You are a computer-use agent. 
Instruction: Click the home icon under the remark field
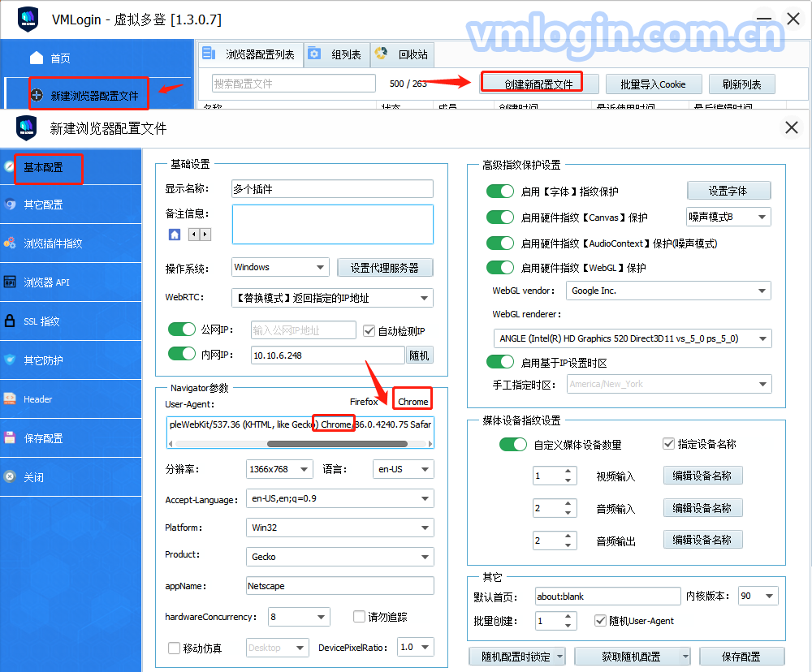(175, 235)
